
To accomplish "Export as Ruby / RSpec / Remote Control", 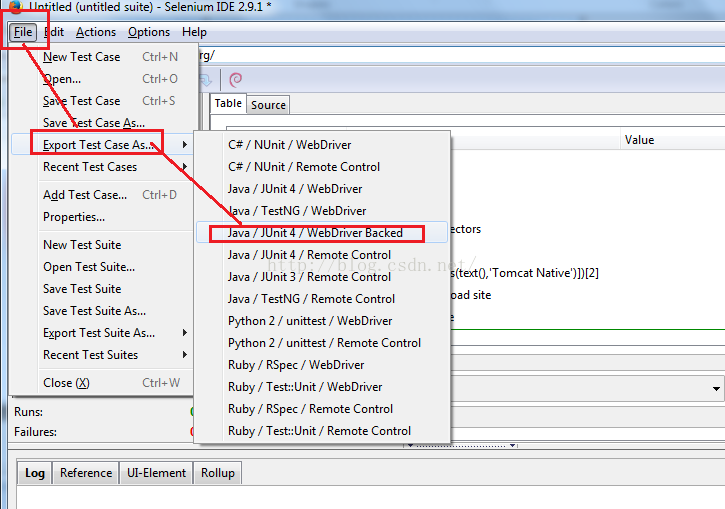I will click(x=322, y=409).
